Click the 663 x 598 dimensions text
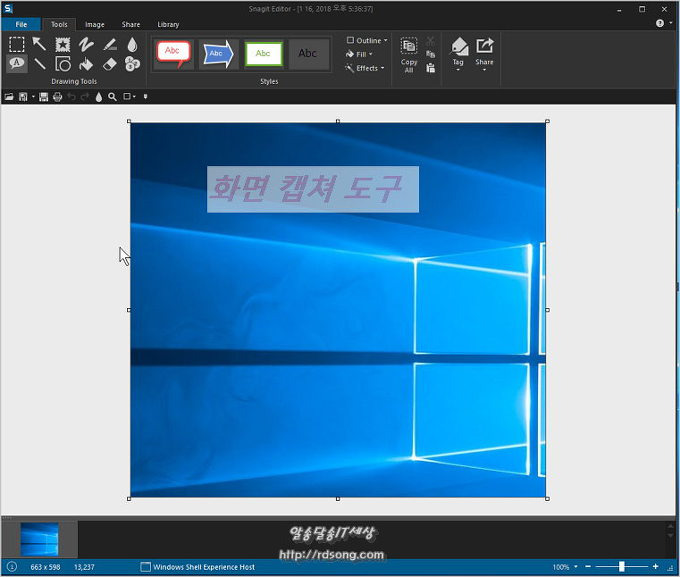The height and width of the screenshot is (577, 680). tap(46, 567)
